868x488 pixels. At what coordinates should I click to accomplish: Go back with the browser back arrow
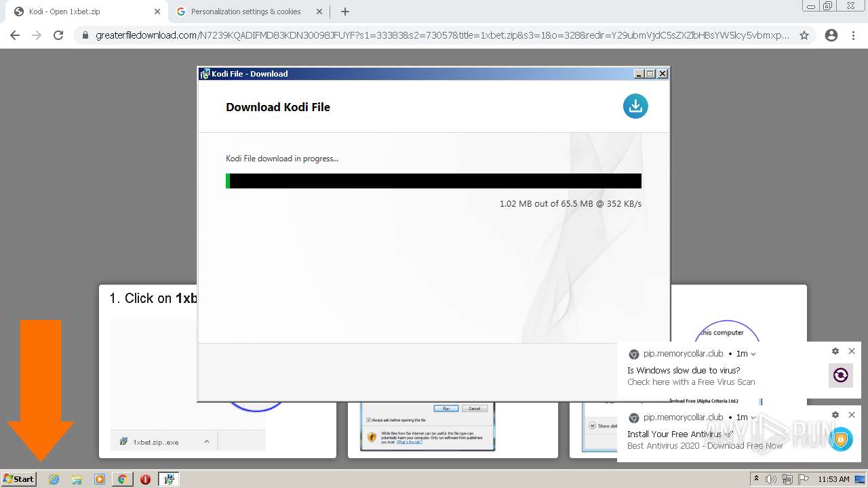15,35
